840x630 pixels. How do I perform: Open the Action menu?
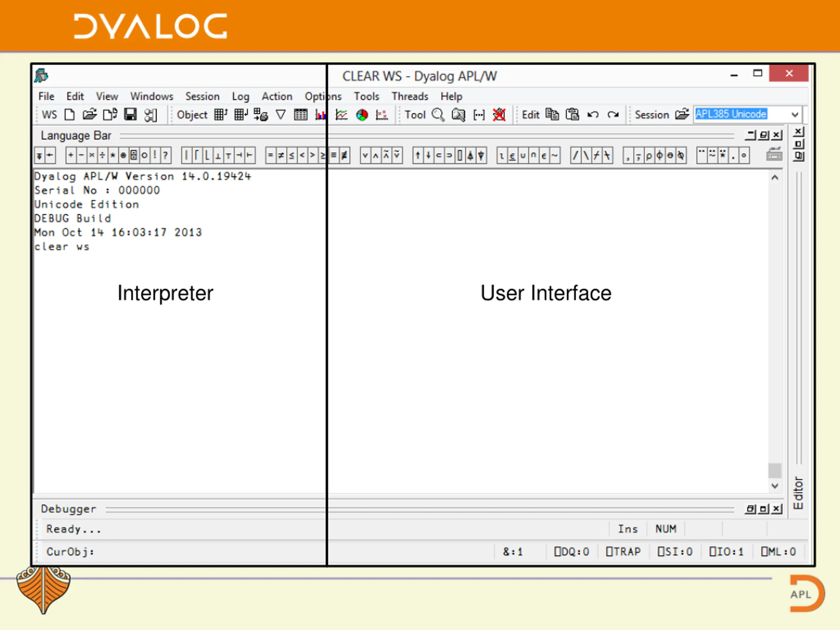(x=277, y=96)
